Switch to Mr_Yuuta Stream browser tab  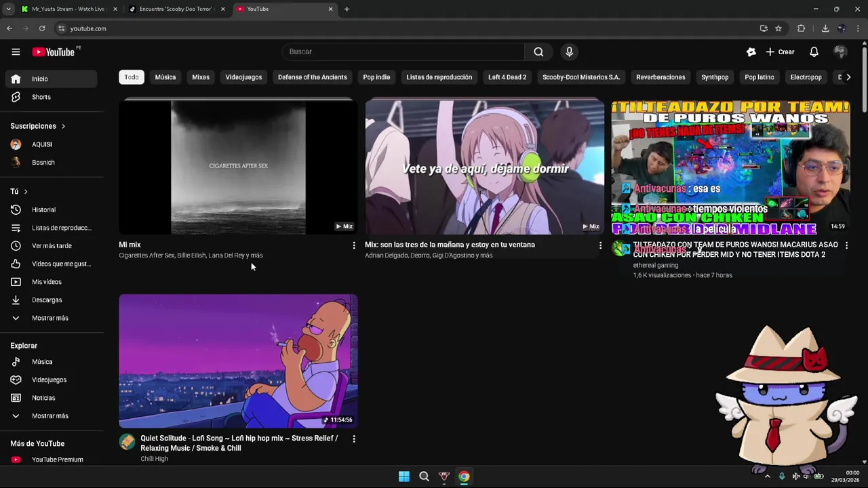point(68,9)
